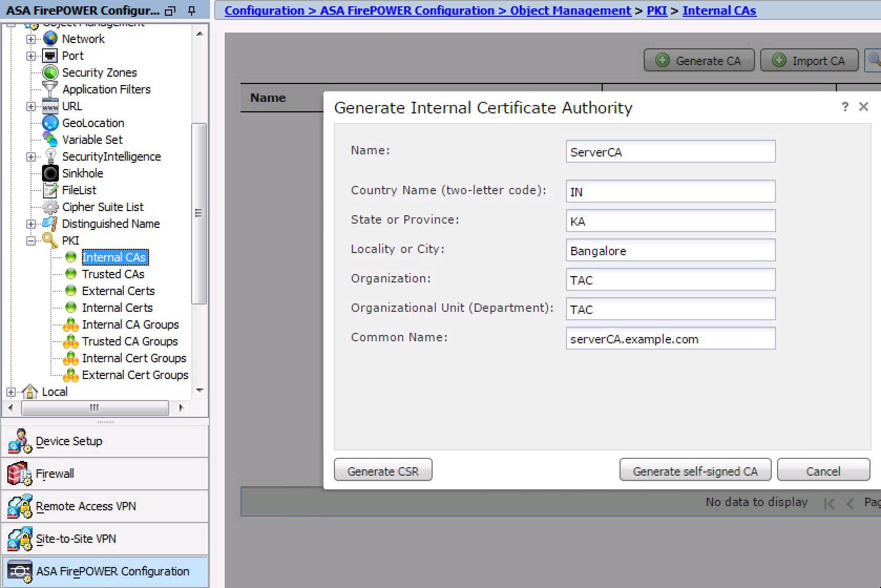Viewport: 881px width, 588px height.
Task: Click the tree scroll down arrow
Action: (x=200, y=390)
